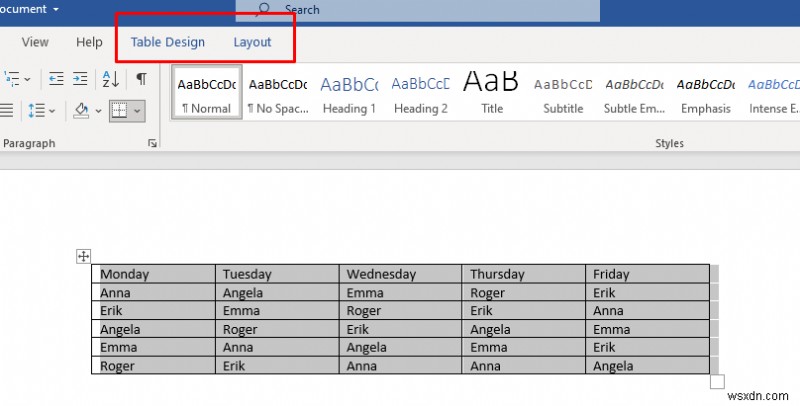Apply the Subtle Emphasis style
Image resolution: width=800 pixels, height=406 pixels.
point(634,93)
